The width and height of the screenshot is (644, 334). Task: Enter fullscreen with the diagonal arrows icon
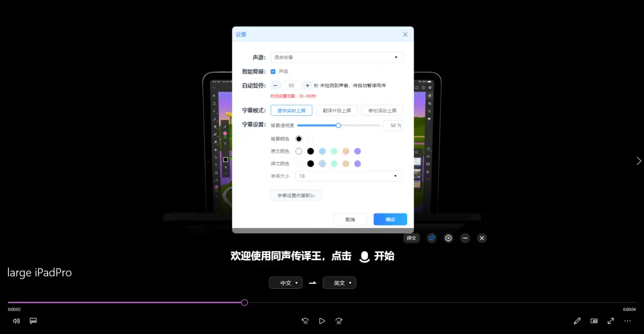(610, 321)
